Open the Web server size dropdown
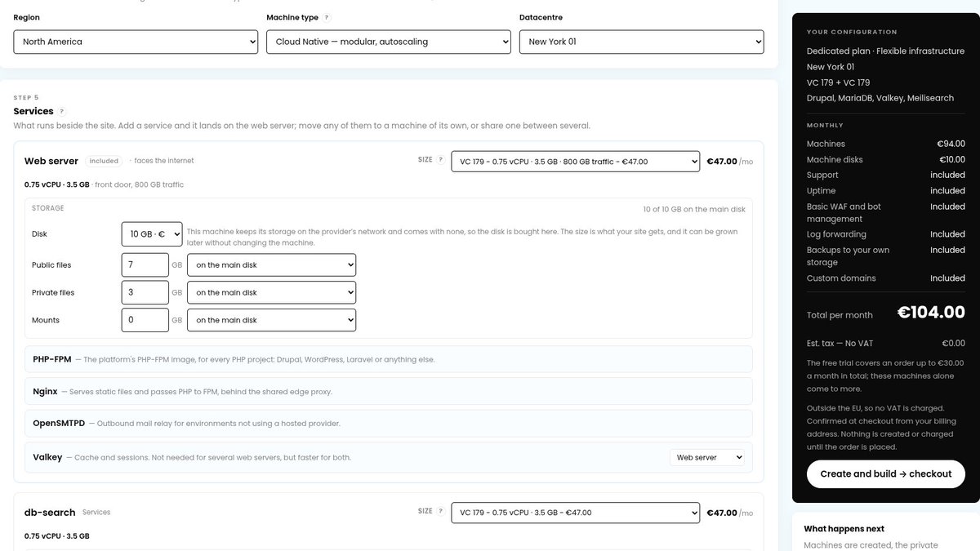Viewport: 980px width, 551px height. [575, 162]
